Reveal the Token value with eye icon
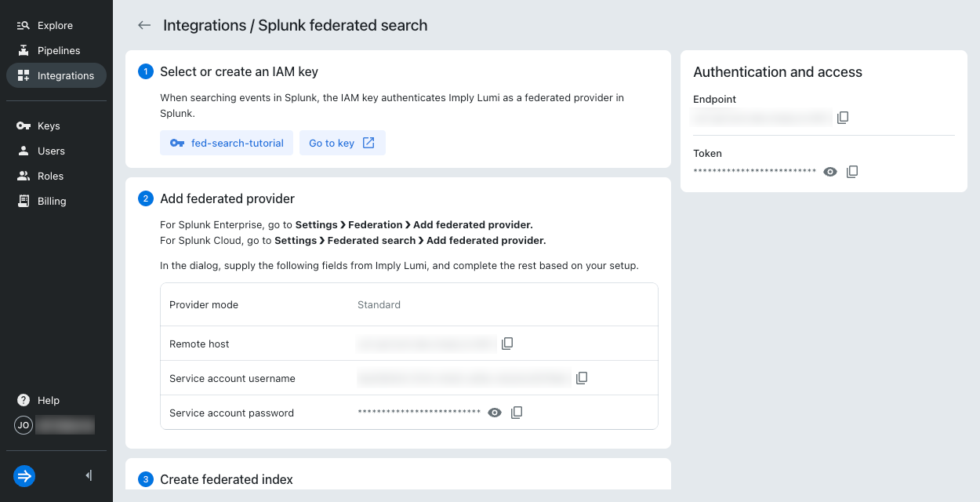 [830, 172]
